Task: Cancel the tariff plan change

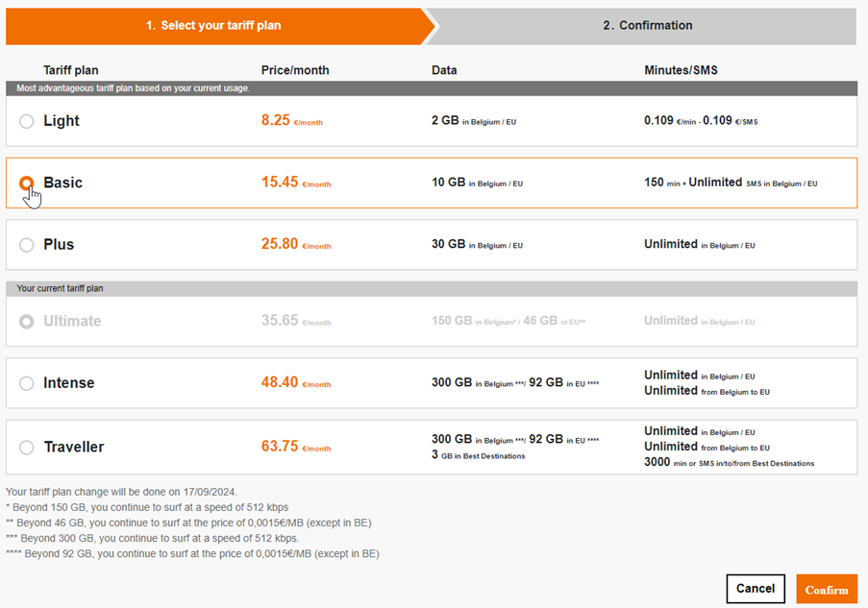Action: [756, 589]
